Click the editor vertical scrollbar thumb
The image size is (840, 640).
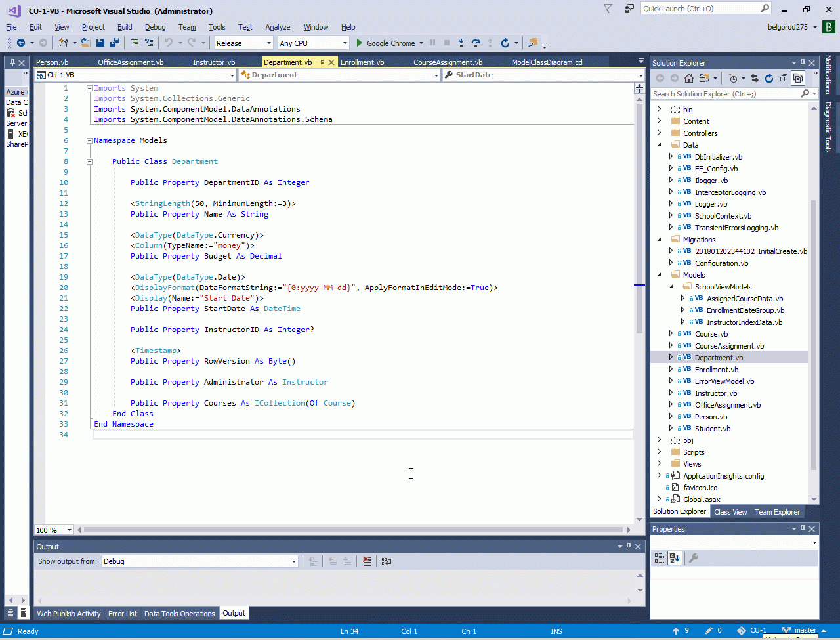click(640, 219)
